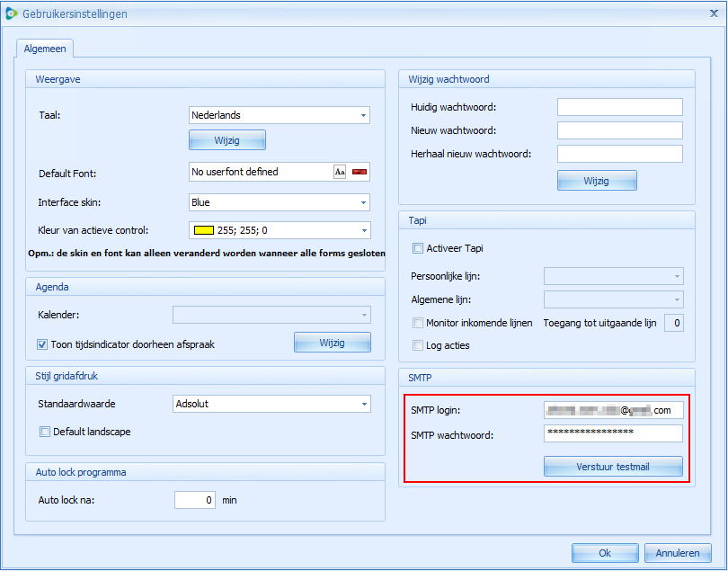Click the application icon in the title bar

(x=12, y=13)
